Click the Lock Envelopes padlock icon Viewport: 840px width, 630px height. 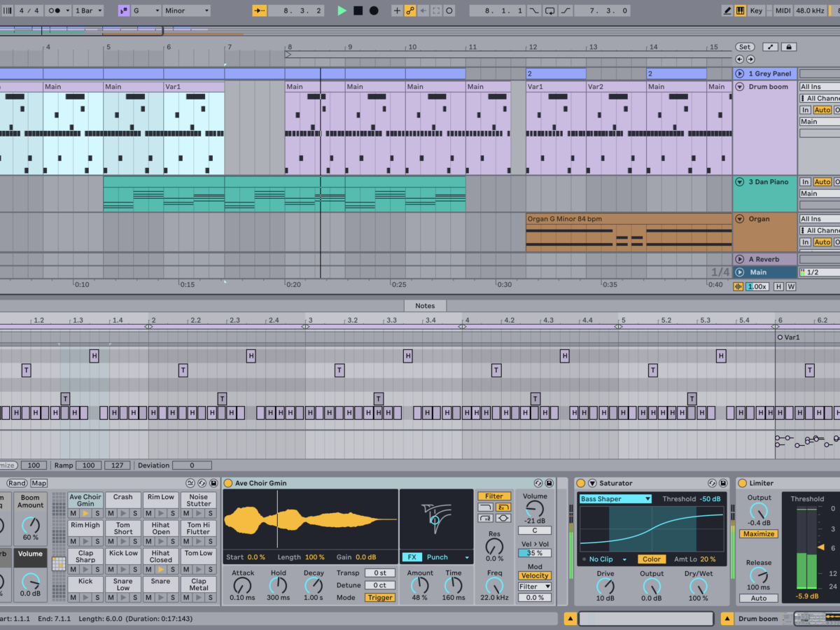coord(789,47)
